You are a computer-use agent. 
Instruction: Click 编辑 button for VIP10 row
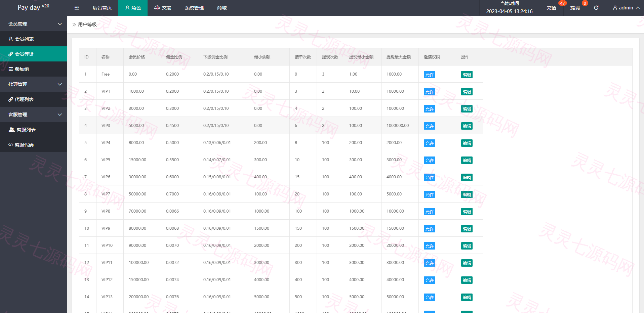(x=467, y=246)
